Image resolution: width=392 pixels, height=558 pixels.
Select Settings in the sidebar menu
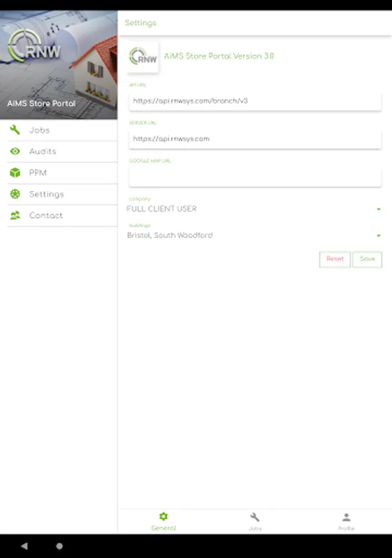(62, 194)
